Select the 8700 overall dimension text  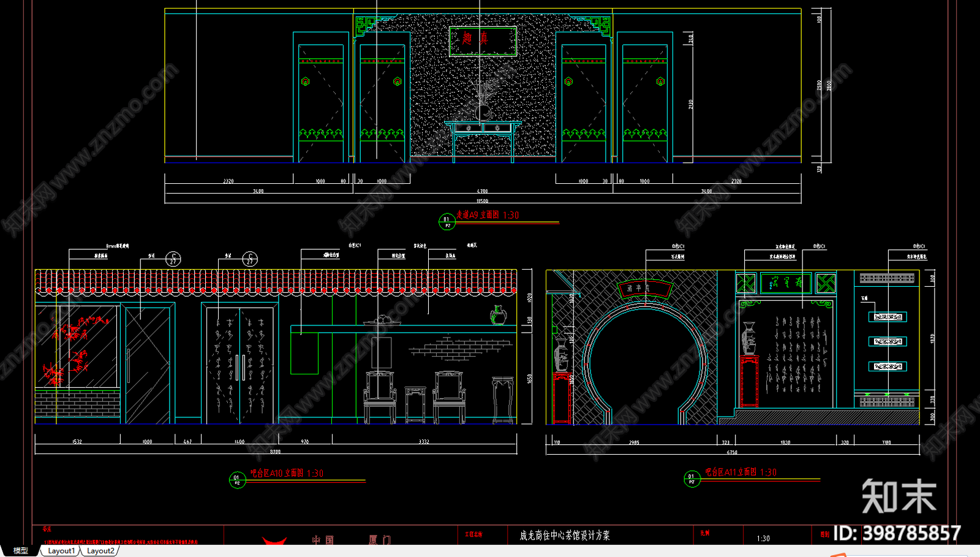click(276, 452)
